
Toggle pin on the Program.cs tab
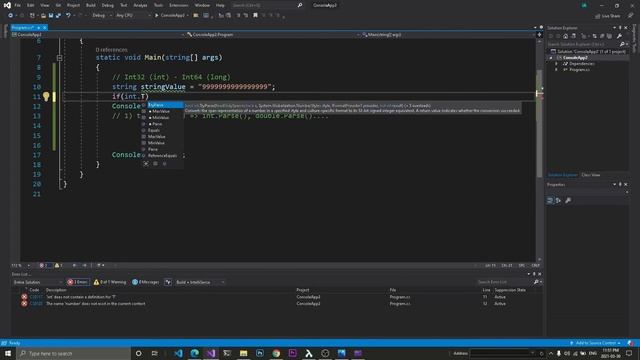coord(38,28)
